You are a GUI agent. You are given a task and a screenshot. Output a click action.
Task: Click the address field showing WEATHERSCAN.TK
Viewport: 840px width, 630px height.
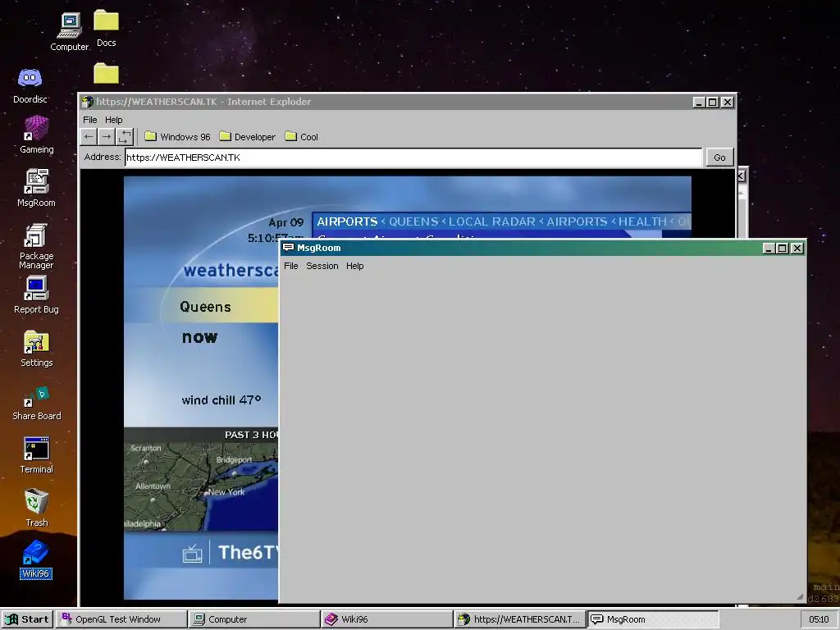click(x=413, y=157)
